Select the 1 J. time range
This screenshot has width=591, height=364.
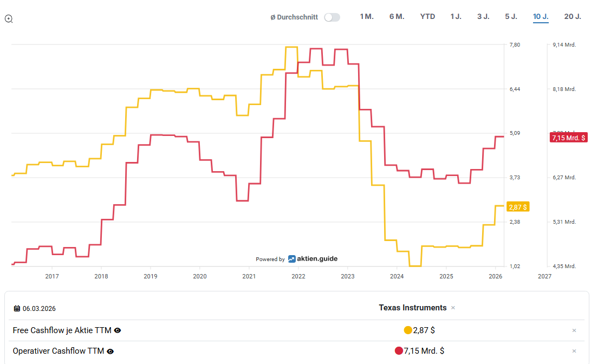[456, 17]
